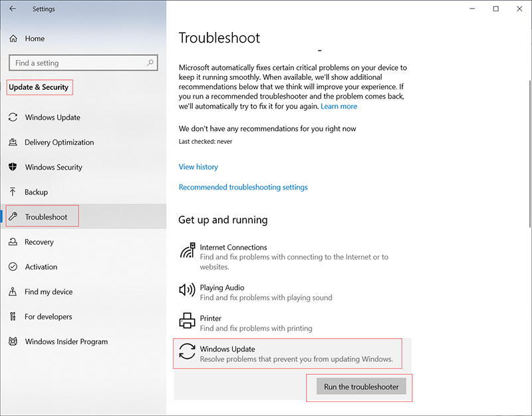Open Recommended troubleshooting settings link
Screen dimensions: 532x416
pyautogui.click(x=243, y=187)
